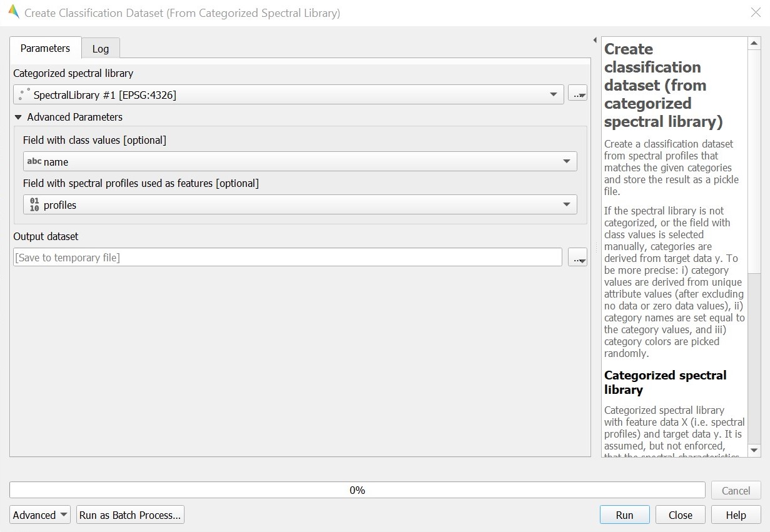
Task: Click the SpectralLibrary point layer icon
Action: pyautogui.click(x=24, y=94)
